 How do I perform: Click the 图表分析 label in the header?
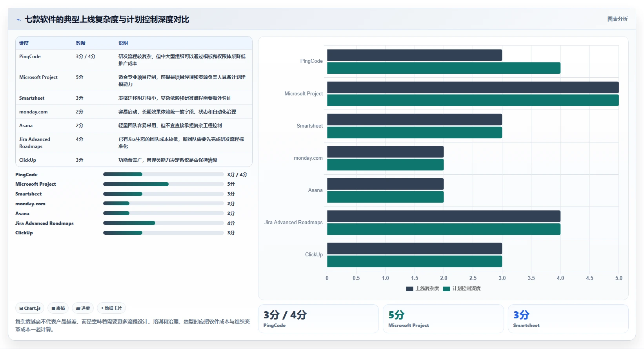(617, 19)
